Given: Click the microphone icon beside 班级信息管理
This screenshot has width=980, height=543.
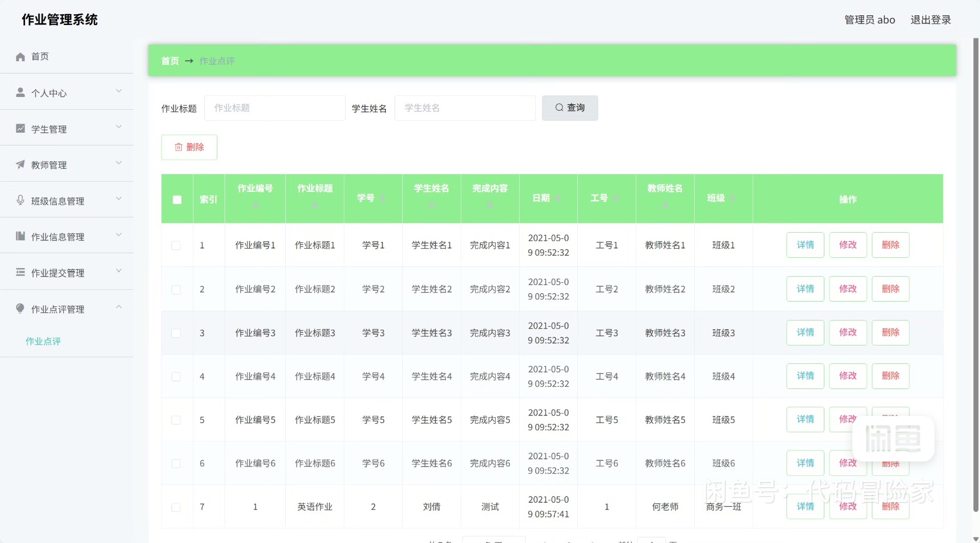Looking at the screenshot, I should pos(20,200).
